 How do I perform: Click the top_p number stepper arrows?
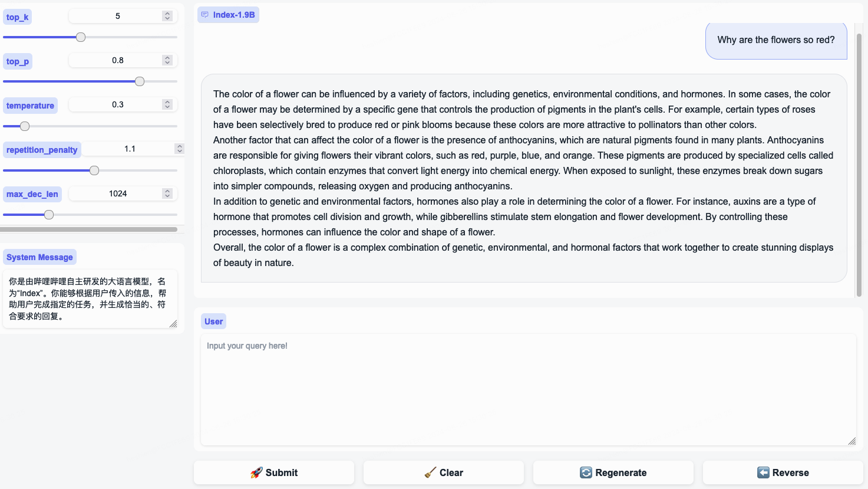[167, 60]
